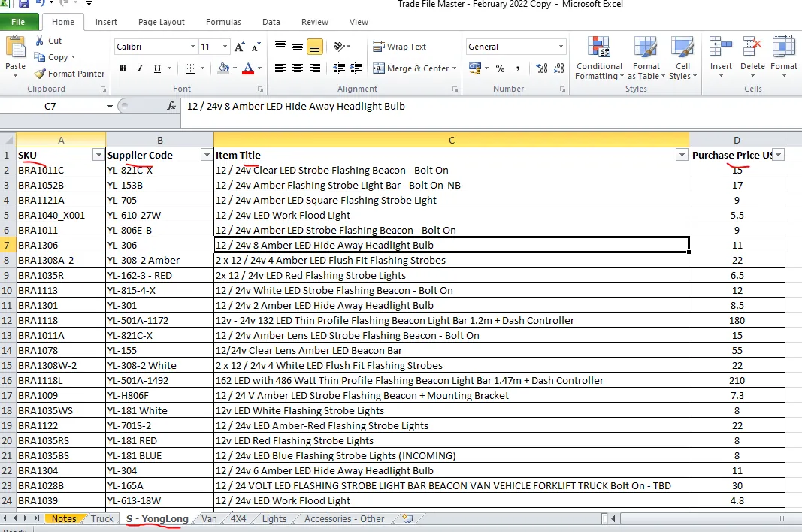Screen dimensions: 802x532
Task: Expand the Name Box dropdown
Action: coord(110,107)
